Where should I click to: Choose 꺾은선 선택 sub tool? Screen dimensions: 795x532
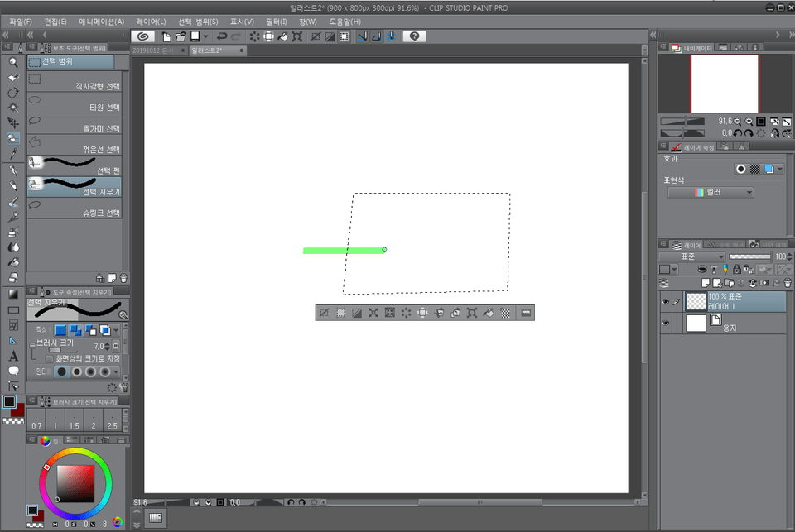[74, 145]
